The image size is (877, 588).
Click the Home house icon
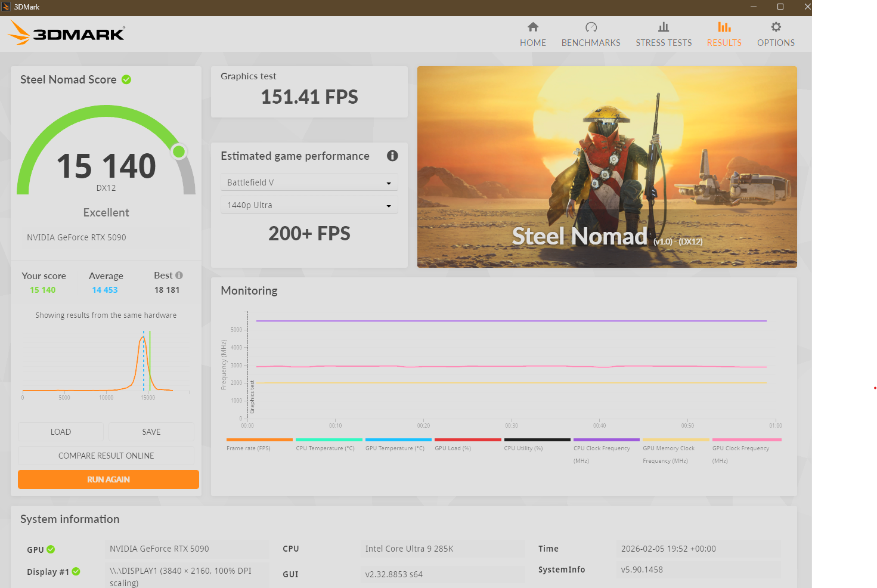pos(533,27)
